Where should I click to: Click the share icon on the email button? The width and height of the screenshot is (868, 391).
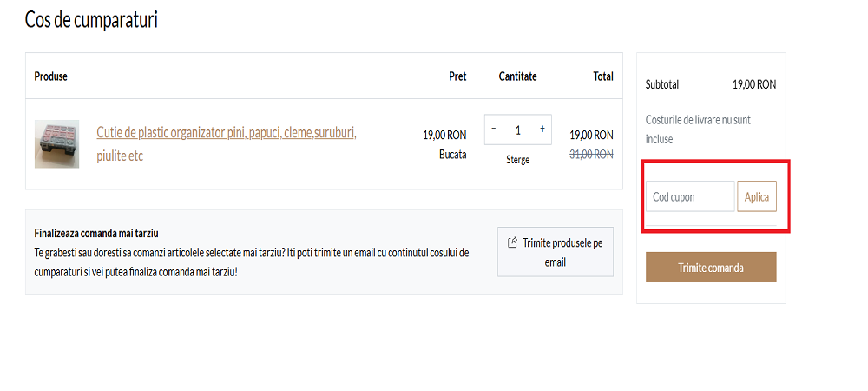click(x=512, y=242)
